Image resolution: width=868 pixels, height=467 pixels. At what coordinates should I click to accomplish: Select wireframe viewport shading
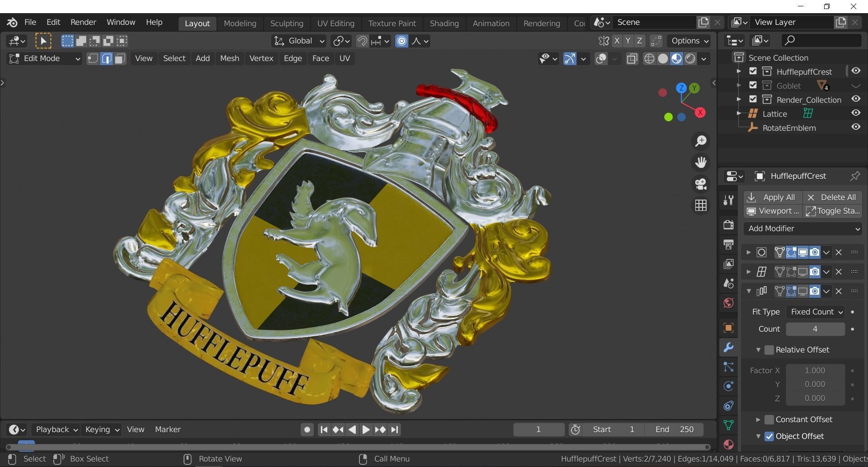tap(649, 59)
